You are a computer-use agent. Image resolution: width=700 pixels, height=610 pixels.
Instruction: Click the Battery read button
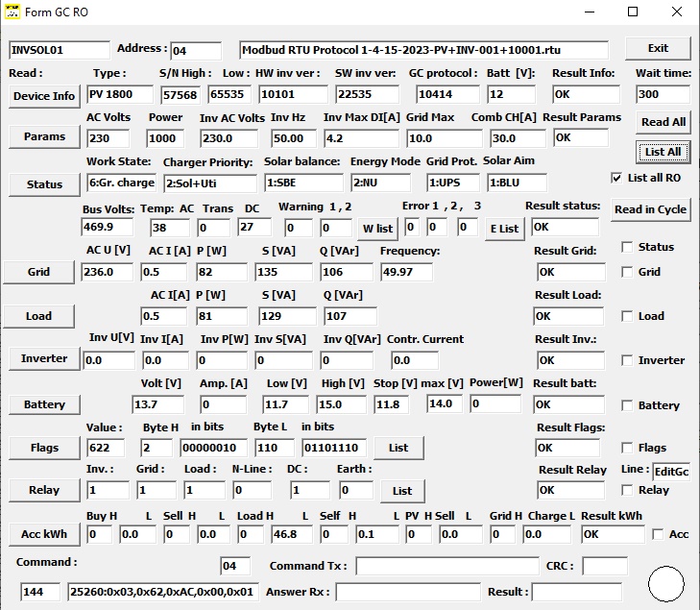tap(44, 404)
